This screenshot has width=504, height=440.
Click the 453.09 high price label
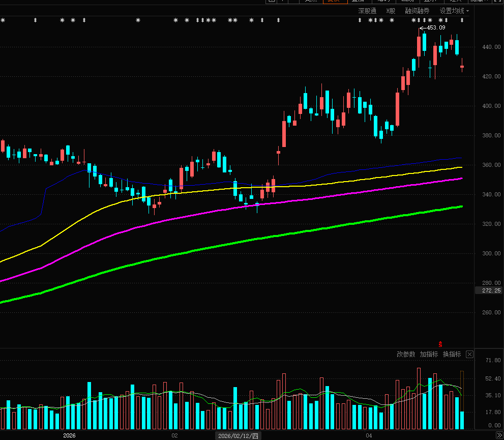tap(436, 27)
